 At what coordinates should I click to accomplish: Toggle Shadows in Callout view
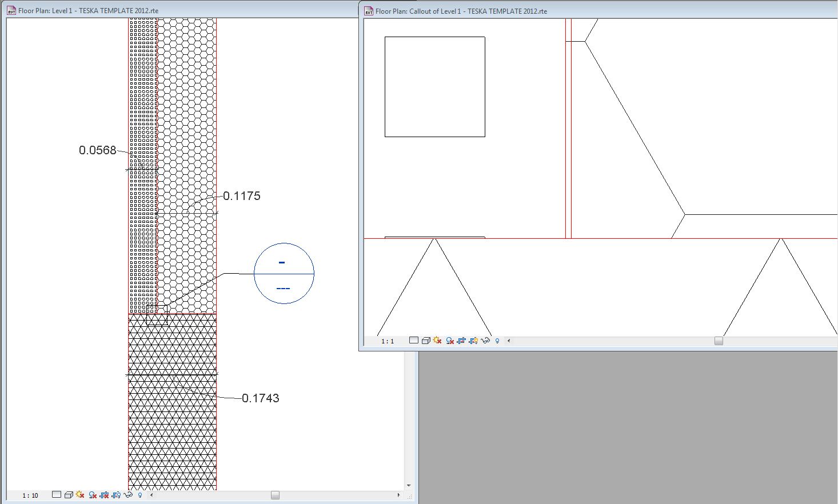[450, 341]
